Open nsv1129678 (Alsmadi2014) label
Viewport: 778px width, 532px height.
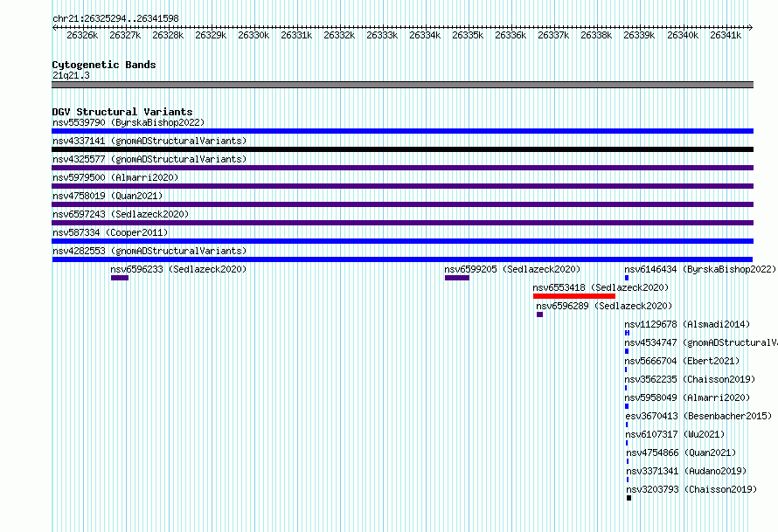687,324
